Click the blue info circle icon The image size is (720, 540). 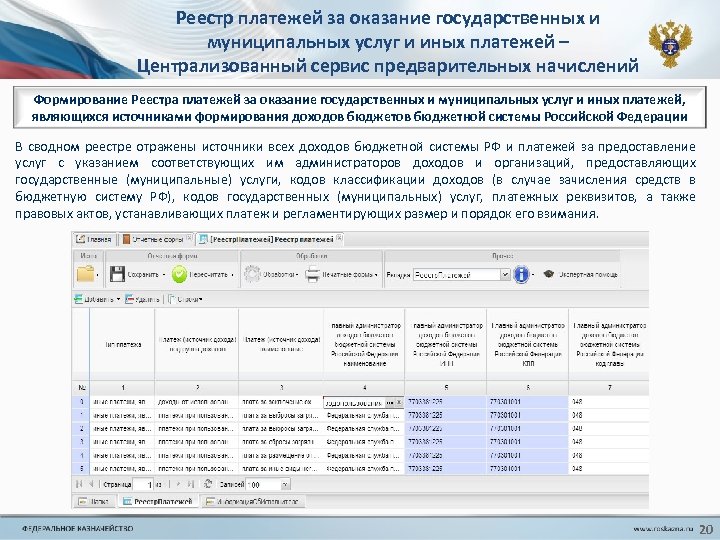coord(521,274)
